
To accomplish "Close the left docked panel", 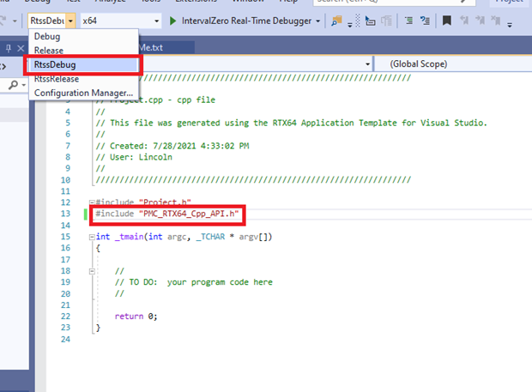I will point(21,49).
